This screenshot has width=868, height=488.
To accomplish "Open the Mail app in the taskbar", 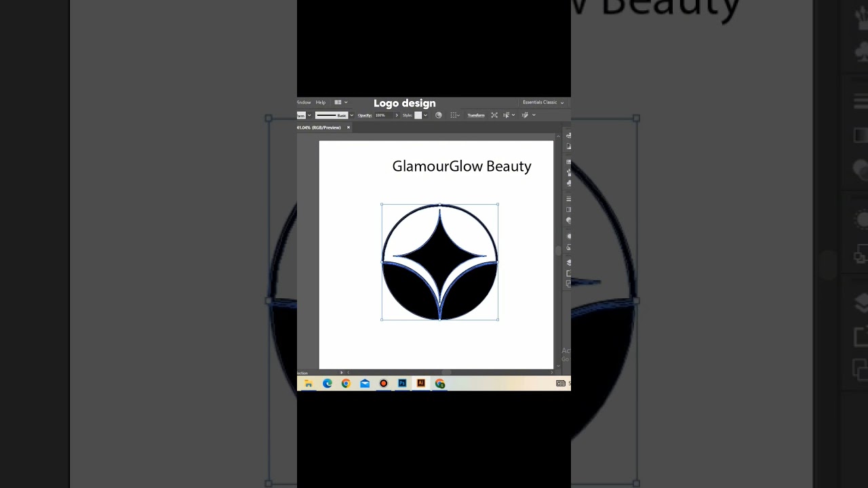I will (365, 384).
